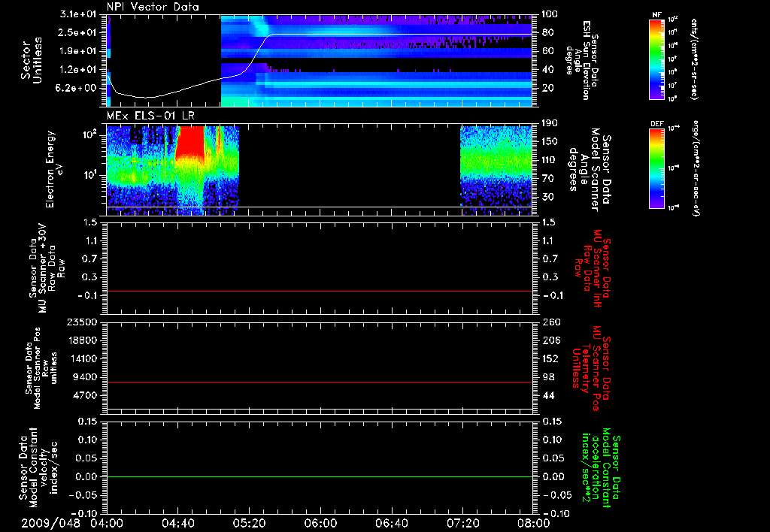Screen dimensions: 770x532
Task: Click the 2.5e+01 sector tick label
Action: tap(78, 32)
